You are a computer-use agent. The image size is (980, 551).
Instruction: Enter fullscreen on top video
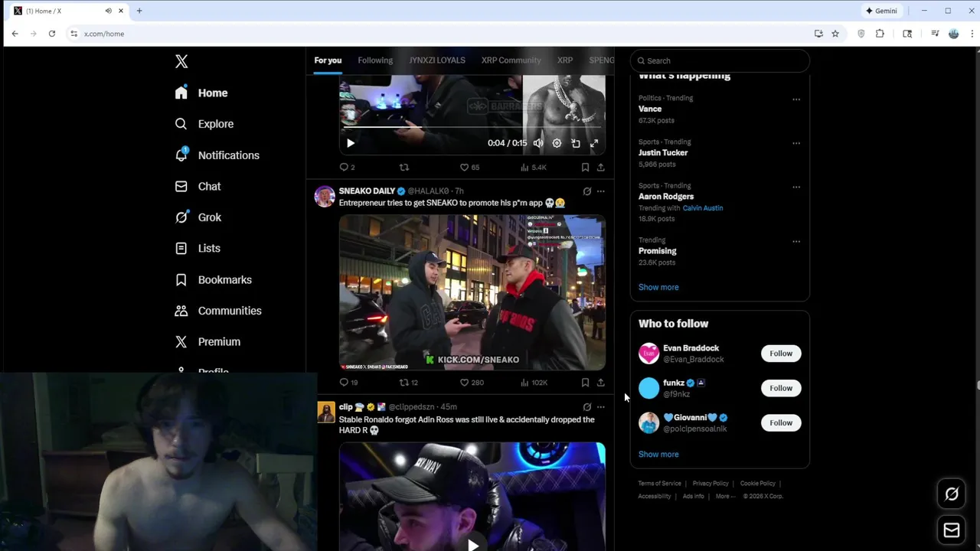point(594,143)
